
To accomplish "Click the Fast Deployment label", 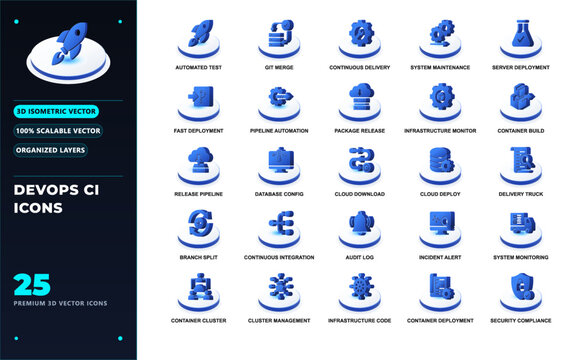I will click(199, 131).
